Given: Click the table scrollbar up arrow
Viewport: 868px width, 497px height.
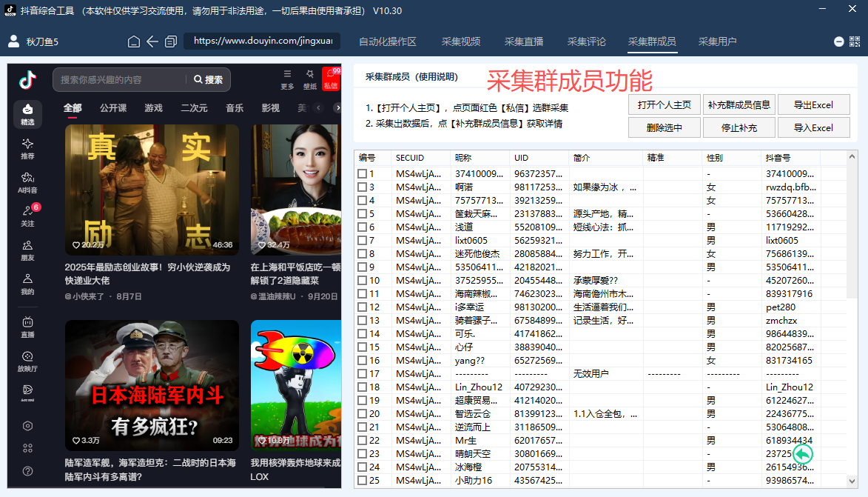Looking at the screenshot, I should coord(852,157).
